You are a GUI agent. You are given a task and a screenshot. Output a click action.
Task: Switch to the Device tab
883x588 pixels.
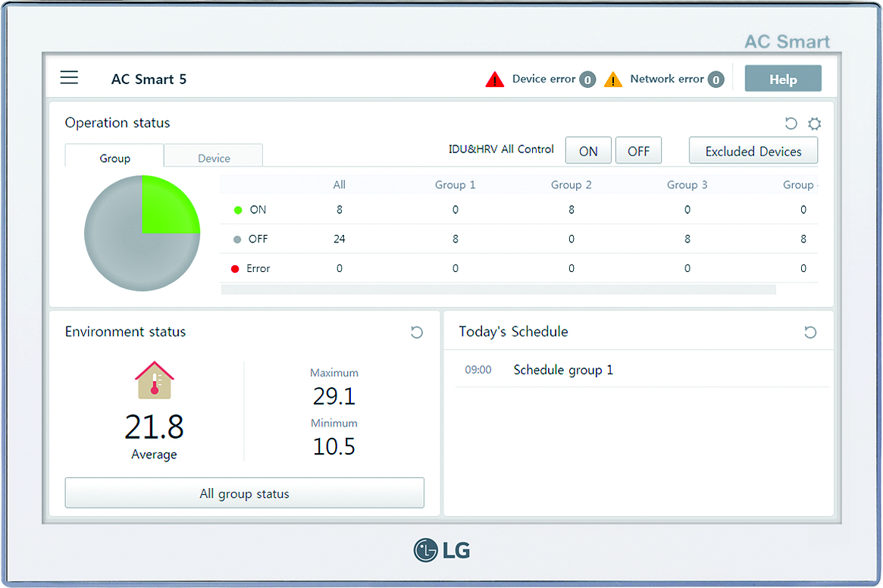tap(213, 157)
